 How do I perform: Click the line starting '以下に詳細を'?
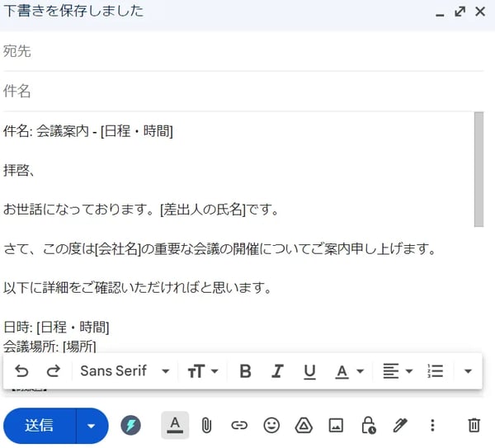[137, 288]
